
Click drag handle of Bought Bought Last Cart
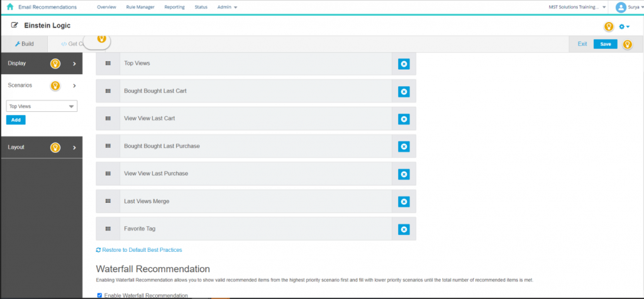coord(108,91)
